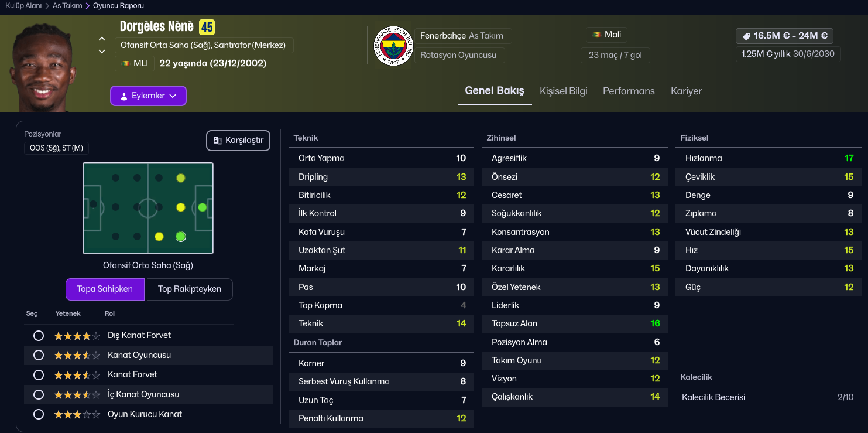868x433 pixels.
Task: Click the Mali national team flag badge
Action: (596, 35)
